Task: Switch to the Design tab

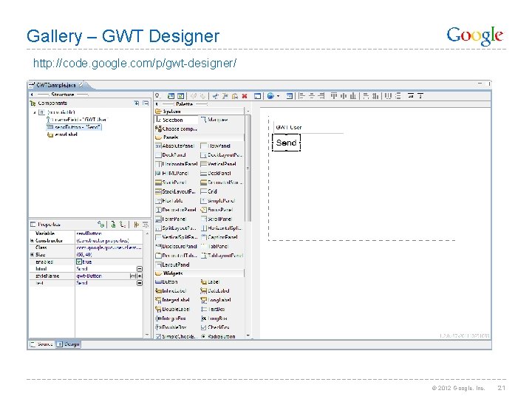Action: (x=68, y=344)
